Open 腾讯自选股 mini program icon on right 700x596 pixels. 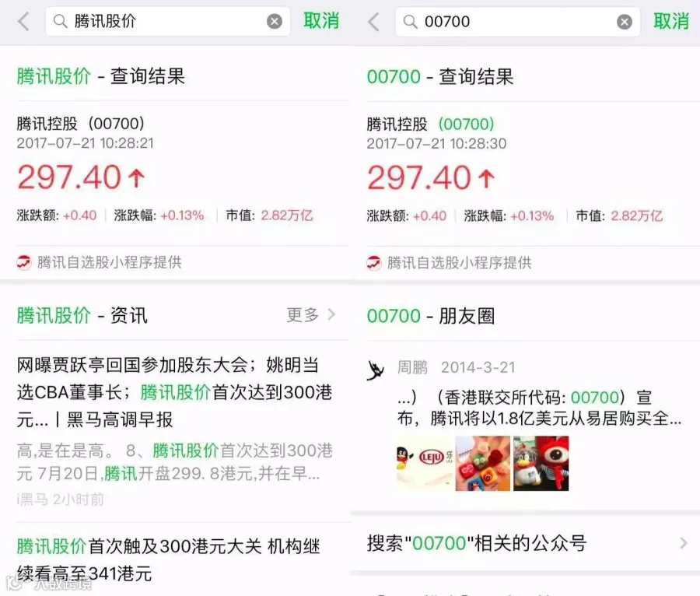pyautogui.click(x=374, y=263)
